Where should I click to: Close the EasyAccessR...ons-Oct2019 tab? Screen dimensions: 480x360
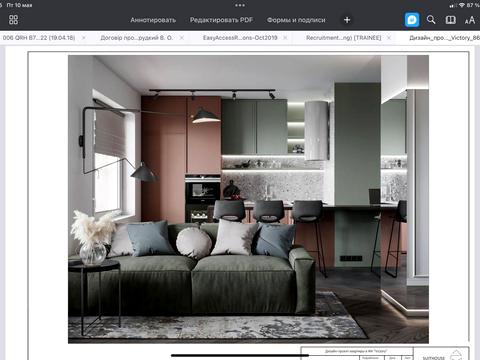point(285,38)
